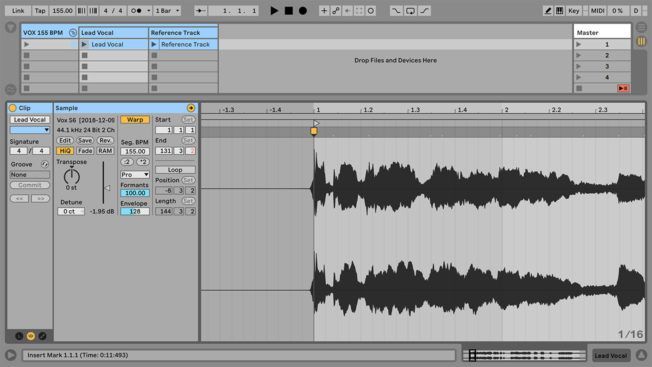The height and width of the screenshot is (367, 652).
Task: Open the metronome settings dropdown arrow
Action: pyautogui.click(x=148, y=11)
